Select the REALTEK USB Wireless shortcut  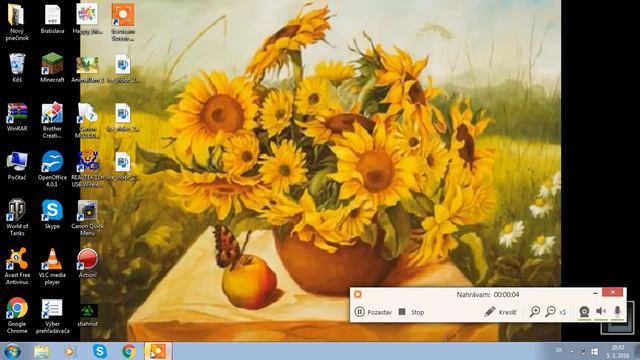click(87, 169)
